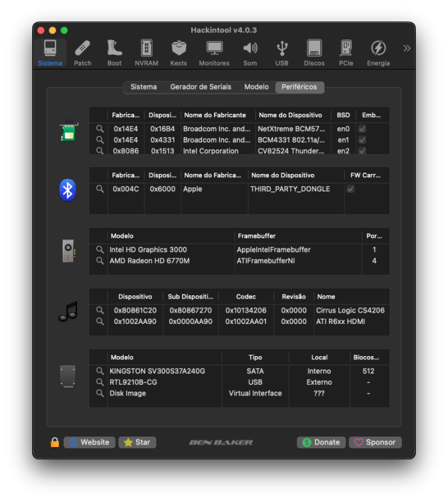This screenshot has width=448, height=502.
Task: Open the Som toolbar section
Action: 250,53
